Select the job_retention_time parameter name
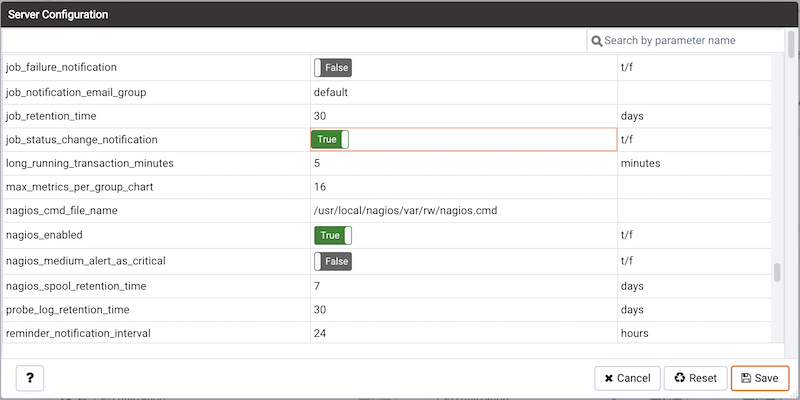The image size is (800, 400). [51, 116]
